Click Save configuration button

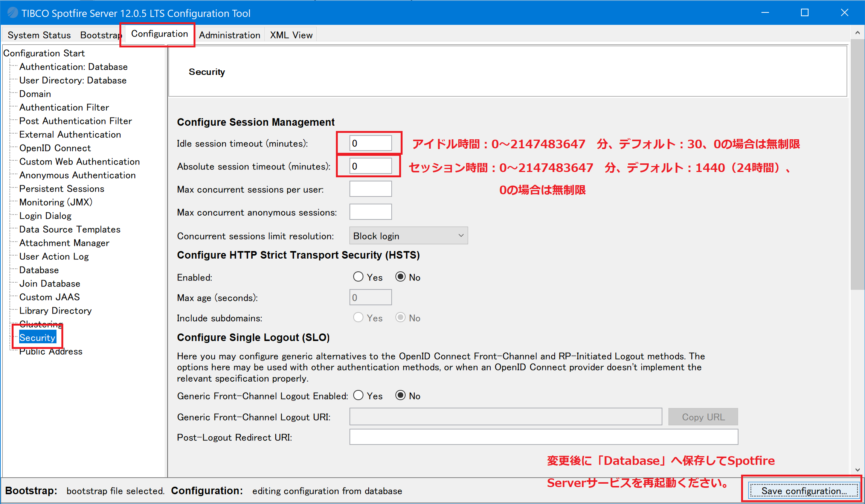click(804, 490)
